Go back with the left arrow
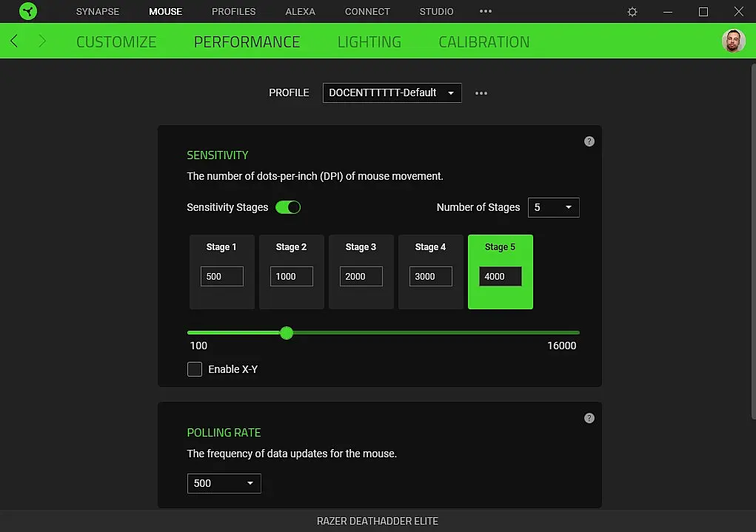The width and height of the screenshot is (756, 532). coord(14,41)
